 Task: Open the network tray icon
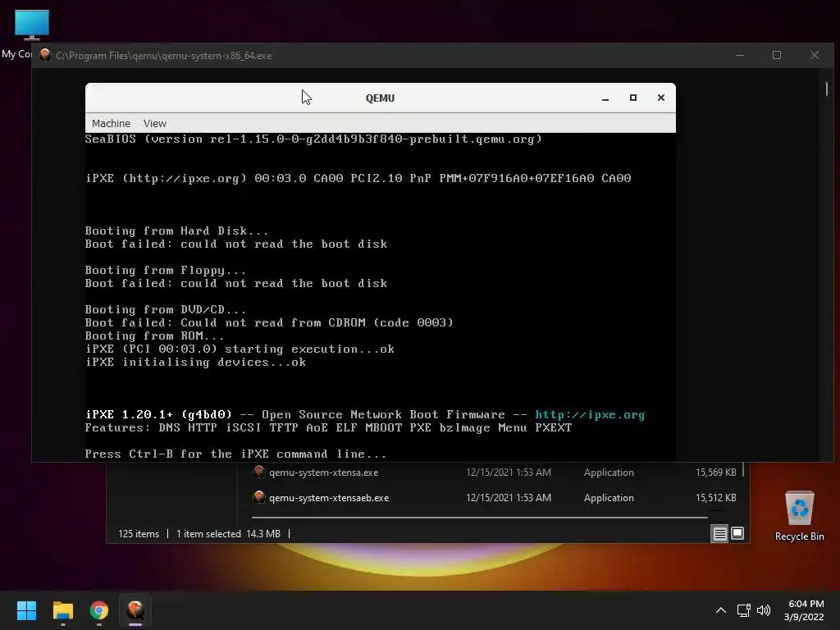743,610
